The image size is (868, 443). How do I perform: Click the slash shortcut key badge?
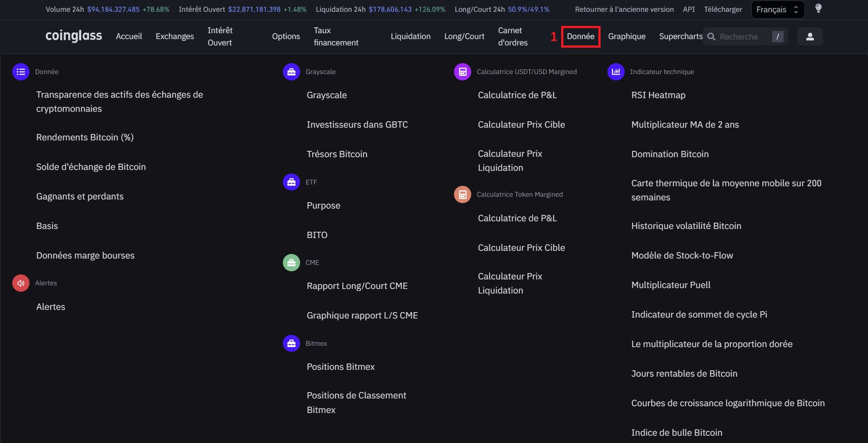point(778,36)
